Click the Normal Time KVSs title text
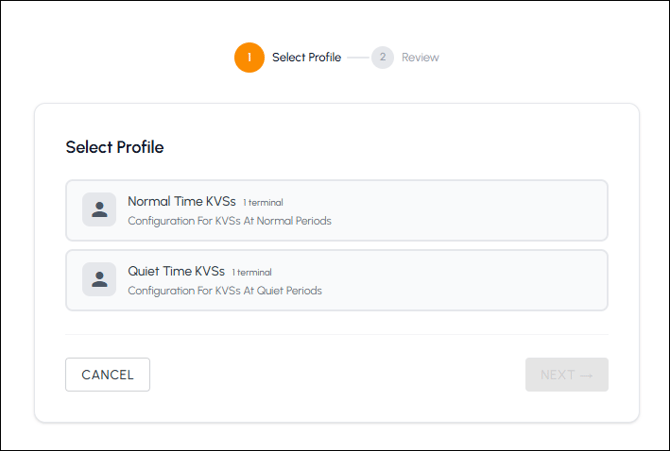The height and width of the screenshot is (451, 670). pyautogui.click(x=182, y=201)
